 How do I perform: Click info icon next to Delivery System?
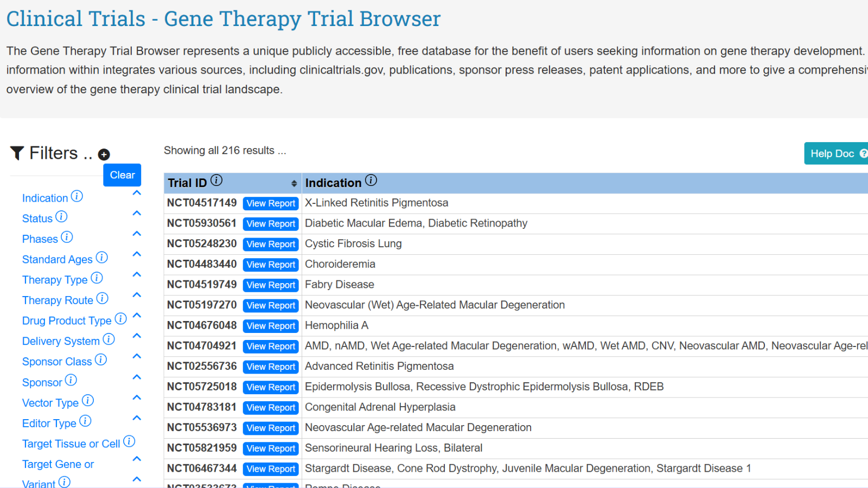pos(109,339)
